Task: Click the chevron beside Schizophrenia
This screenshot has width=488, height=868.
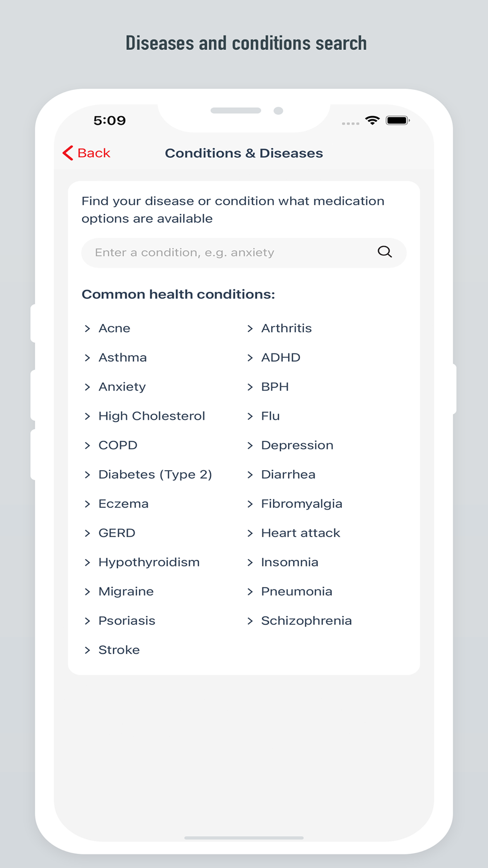Action: click(x=250, y=621)
